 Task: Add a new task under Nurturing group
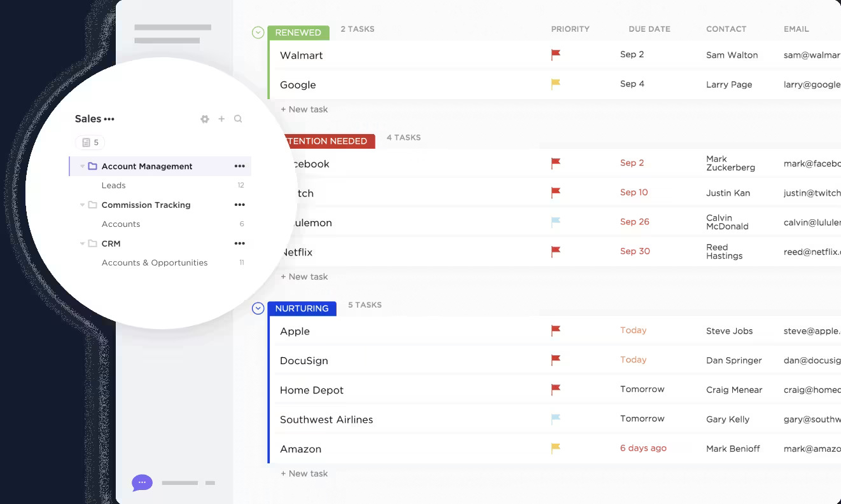point(305,473)
